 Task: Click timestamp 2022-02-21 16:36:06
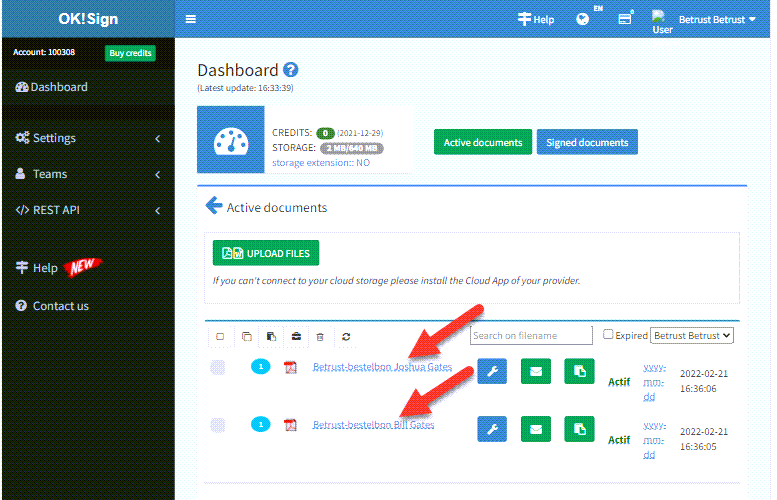tap(703, 381)
